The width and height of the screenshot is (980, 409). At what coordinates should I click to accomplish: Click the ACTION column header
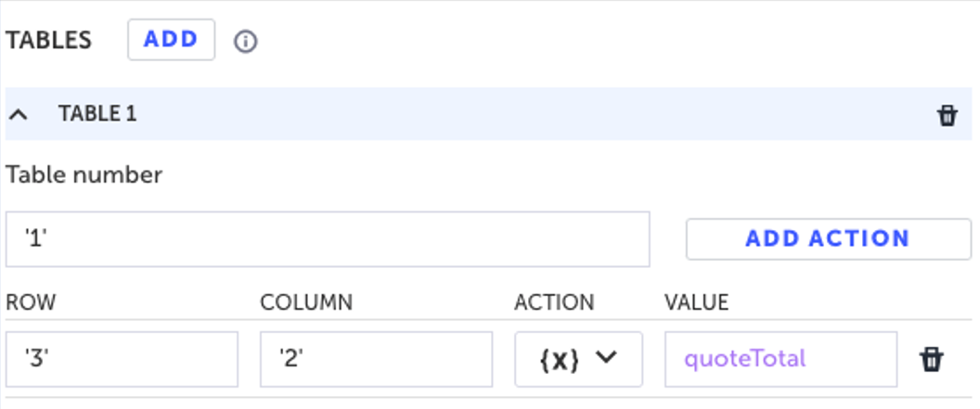pos(554,302)
